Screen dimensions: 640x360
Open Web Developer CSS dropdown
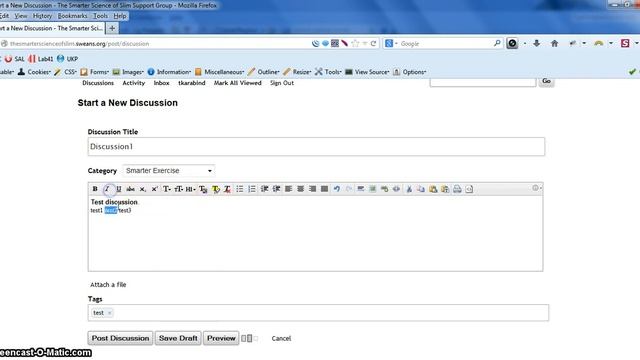tap(65, 72)
